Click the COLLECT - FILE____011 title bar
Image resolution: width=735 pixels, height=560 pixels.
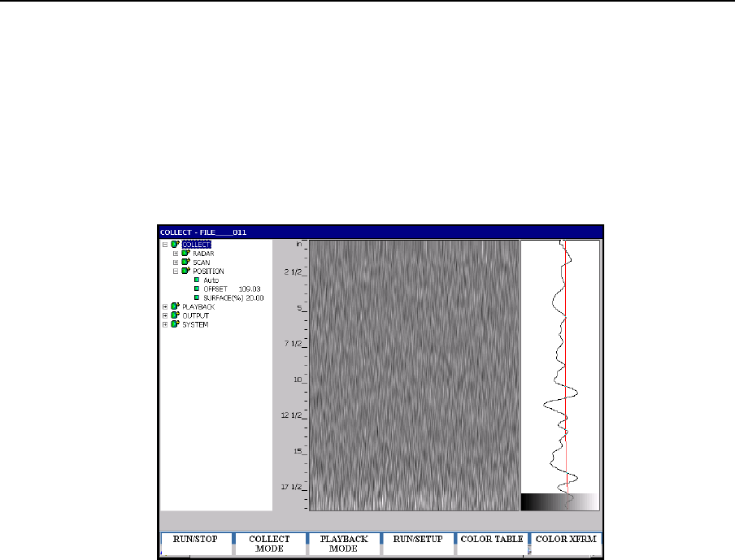tap(381, 232)
